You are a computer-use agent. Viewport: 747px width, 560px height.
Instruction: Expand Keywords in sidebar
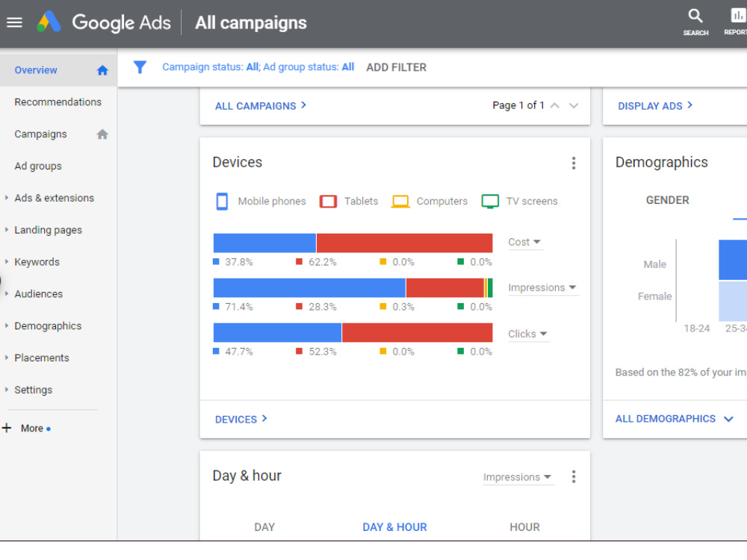6,261
